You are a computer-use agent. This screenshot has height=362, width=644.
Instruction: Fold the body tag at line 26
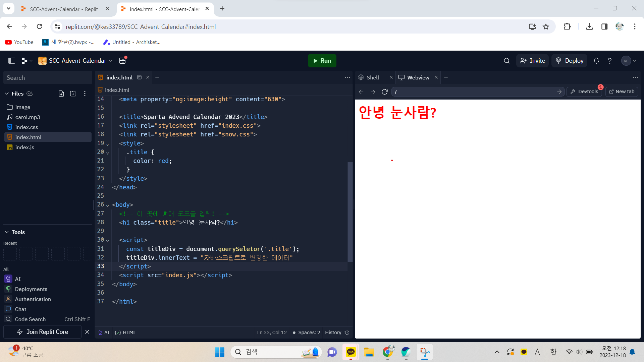coord(108,205)
